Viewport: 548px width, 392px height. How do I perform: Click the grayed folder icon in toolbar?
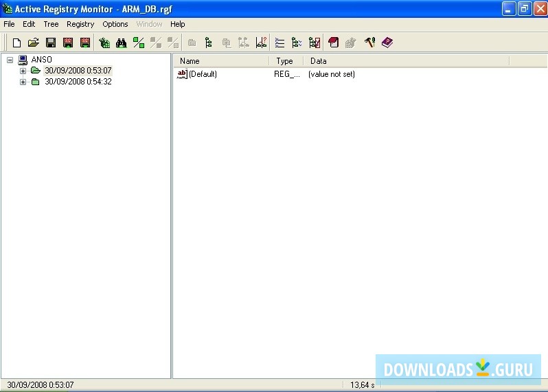(192, 43)
